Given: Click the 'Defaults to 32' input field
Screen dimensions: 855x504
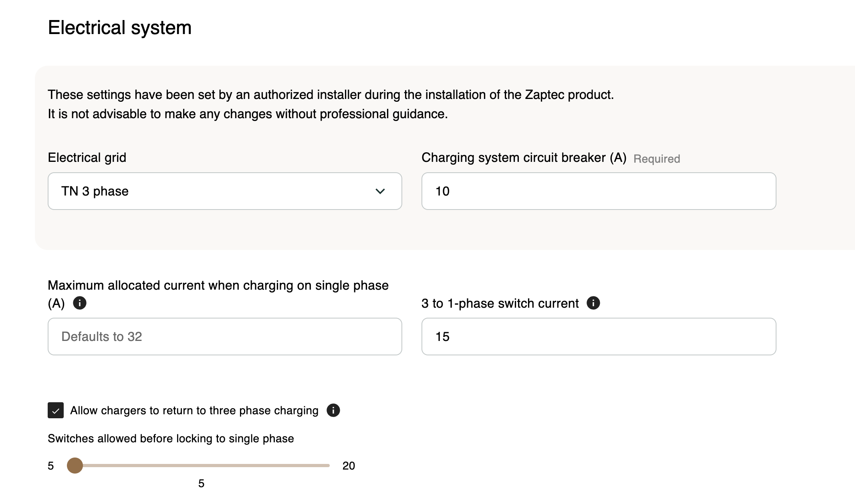Looking at the screenshot, I should pos(224,337).
